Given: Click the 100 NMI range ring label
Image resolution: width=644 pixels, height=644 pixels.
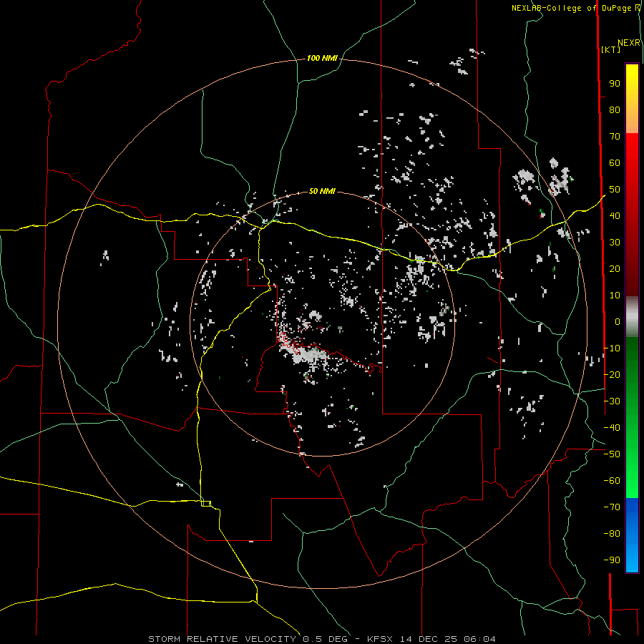Looking at the screenshot, I should click(322, 59).
